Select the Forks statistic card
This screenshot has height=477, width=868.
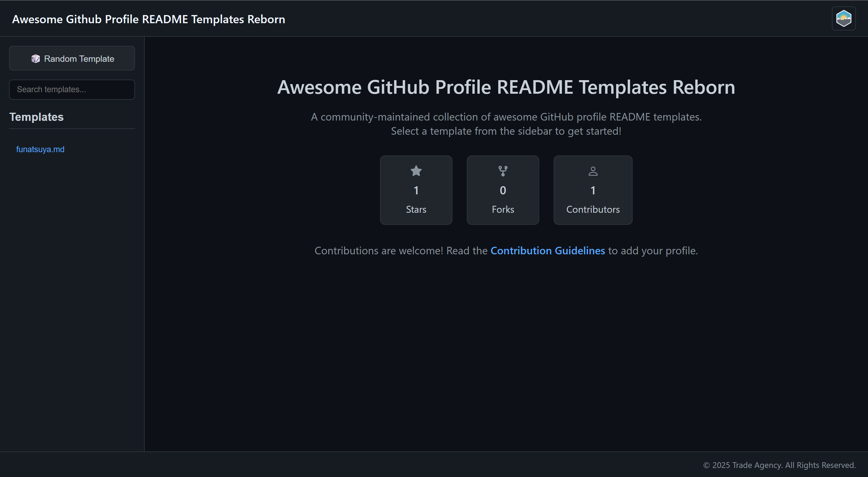pyautogui.click(x=502, y=190)
